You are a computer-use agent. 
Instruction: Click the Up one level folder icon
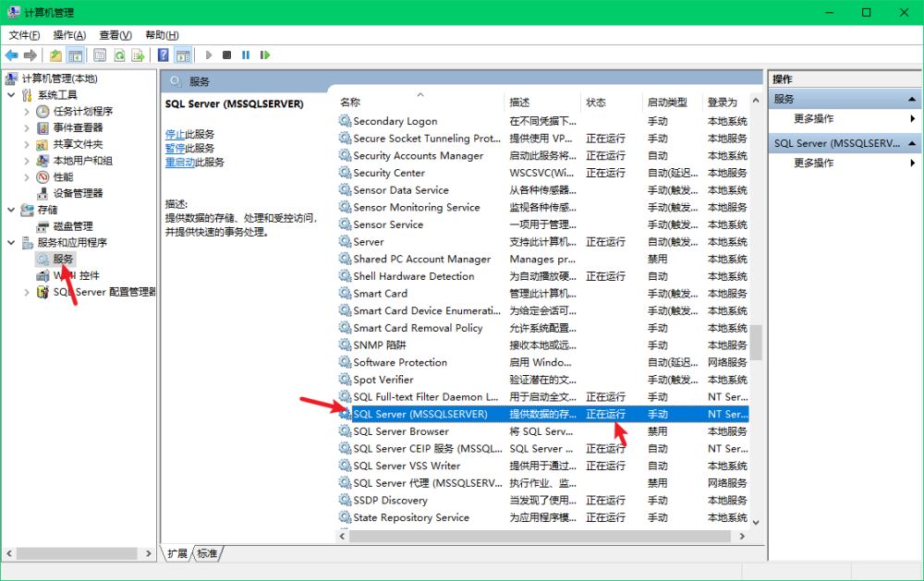(x=55, y=55)
